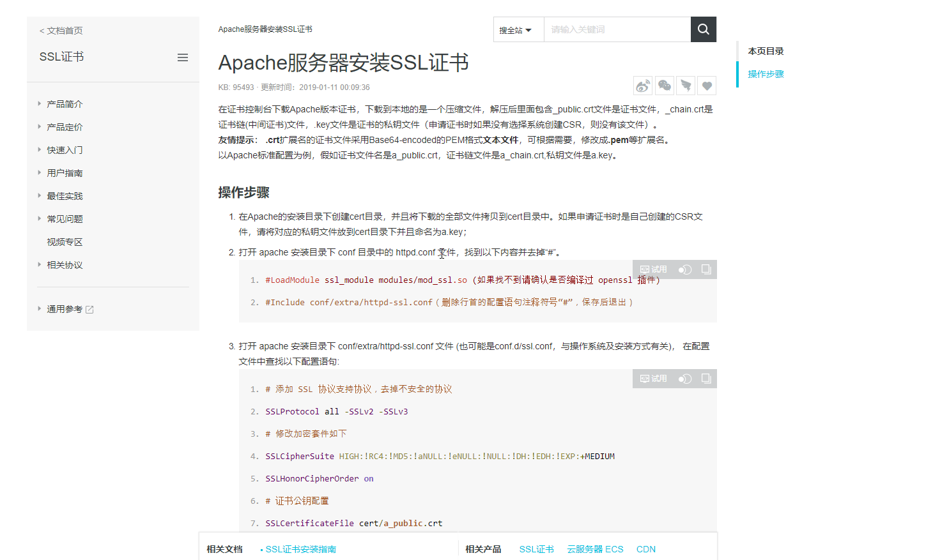Expand the 产品定价 section

coord(65,127)
